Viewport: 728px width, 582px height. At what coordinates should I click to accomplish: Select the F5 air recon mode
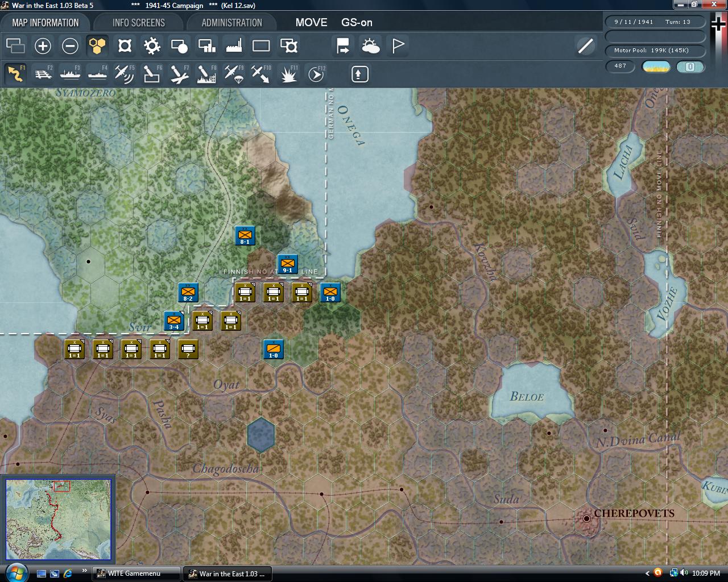[124, 74]
